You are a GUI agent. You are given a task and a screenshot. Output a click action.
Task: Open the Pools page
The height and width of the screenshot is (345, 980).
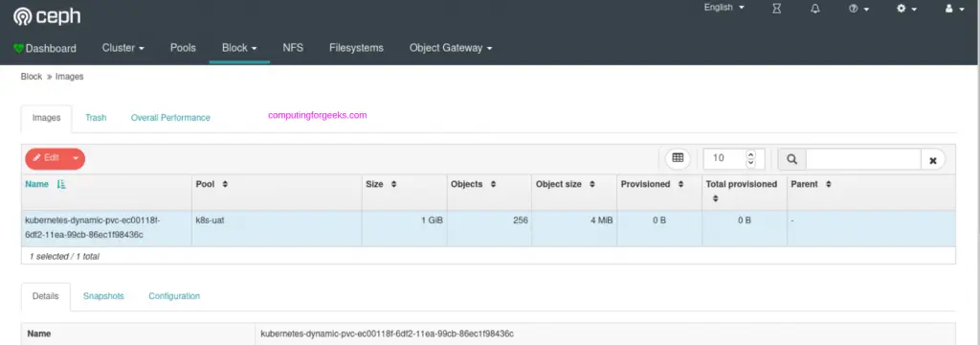point(183,48)
